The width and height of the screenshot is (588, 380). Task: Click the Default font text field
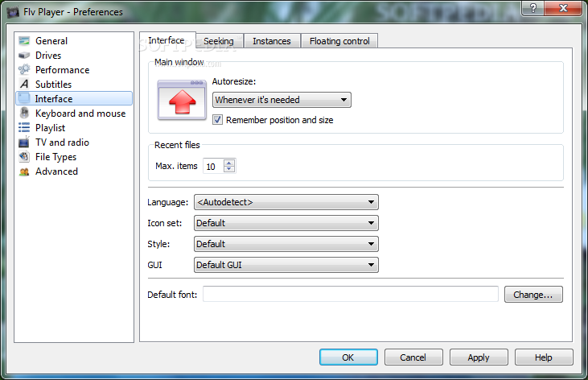[x=351, y=294]
